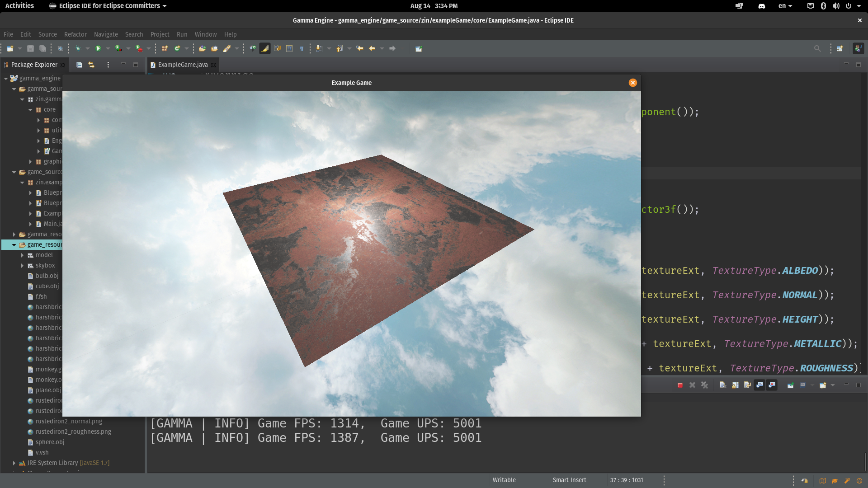Screen dimensions: 868x488
Task: Click the Search flashlight icon
Action: pos(227,49)
